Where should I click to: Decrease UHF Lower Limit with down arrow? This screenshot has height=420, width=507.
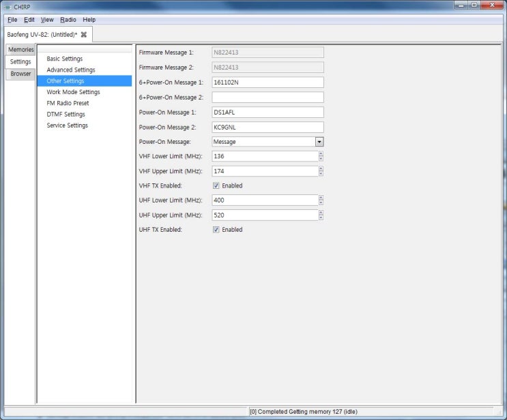point(321,203)
